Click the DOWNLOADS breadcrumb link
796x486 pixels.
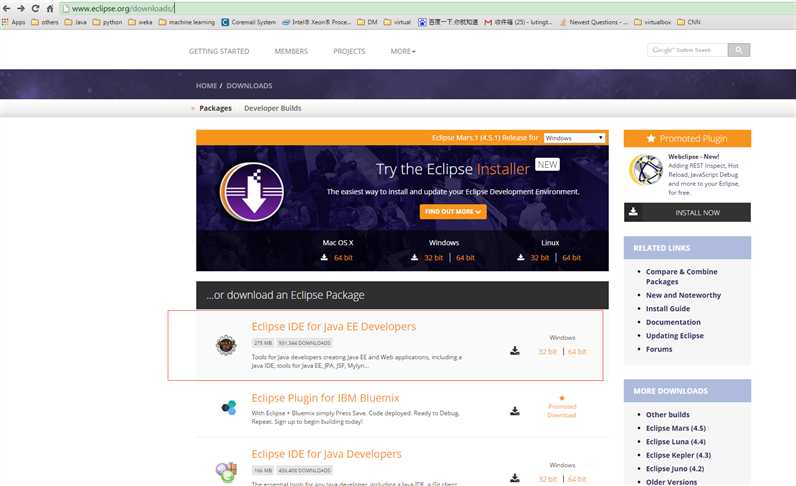click(249, 86)
